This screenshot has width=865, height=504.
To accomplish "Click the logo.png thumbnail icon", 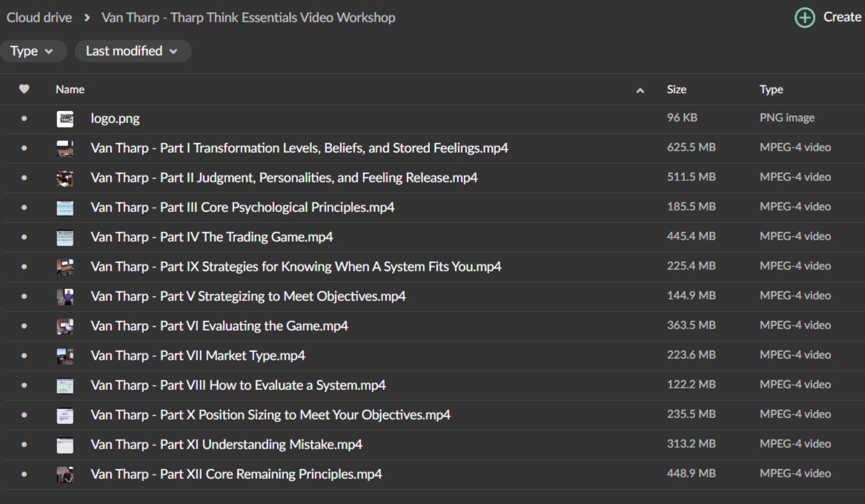I will click(x=65, y=119).
